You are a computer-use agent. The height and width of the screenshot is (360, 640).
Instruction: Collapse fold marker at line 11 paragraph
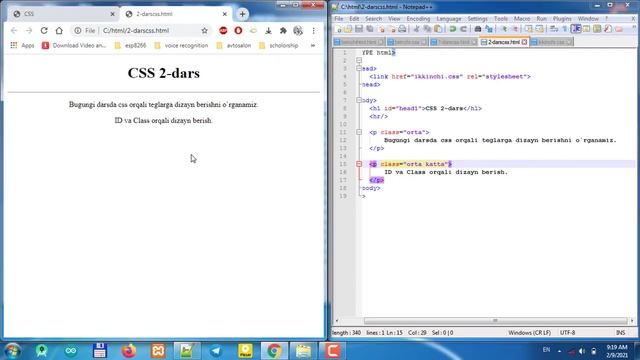point(359,132)
